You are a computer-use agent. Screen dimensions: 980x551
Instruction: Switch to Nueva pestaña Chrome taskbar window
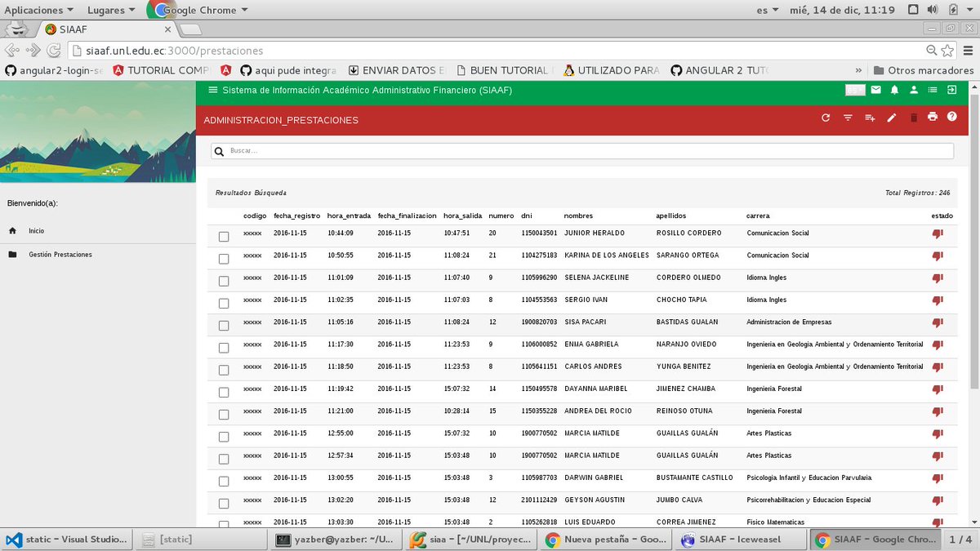click(x=608, y=540)
